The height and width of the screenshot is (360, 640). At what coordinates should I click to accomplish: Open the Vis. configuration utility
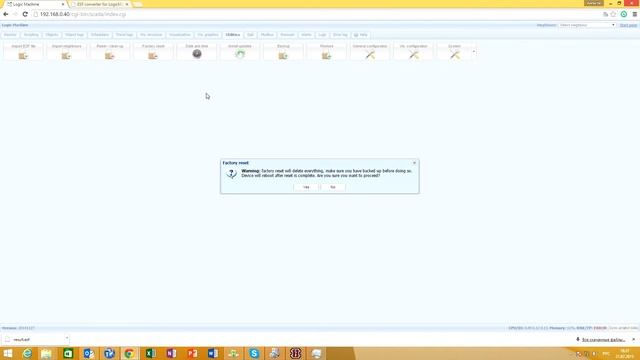pos(413,52)
